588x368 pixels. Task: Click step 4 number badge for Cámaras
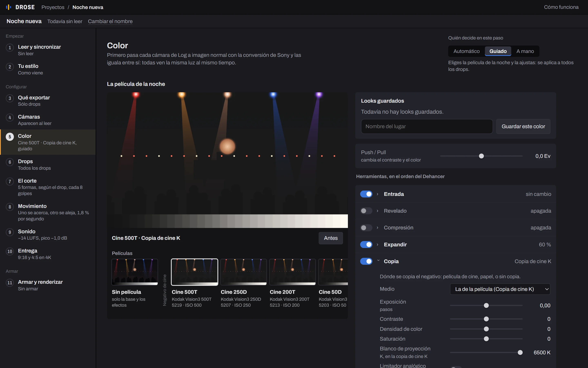(10, 117)
